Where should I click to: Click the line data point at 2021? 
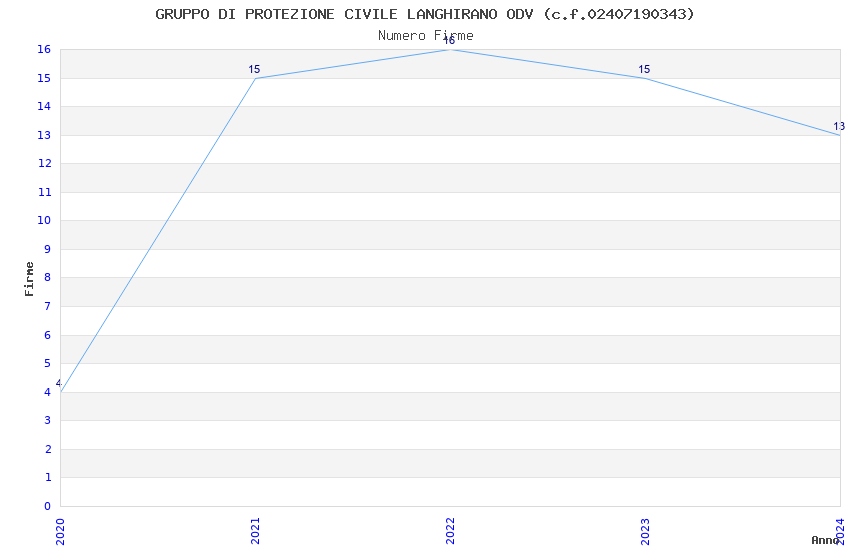tap(255, 78)
